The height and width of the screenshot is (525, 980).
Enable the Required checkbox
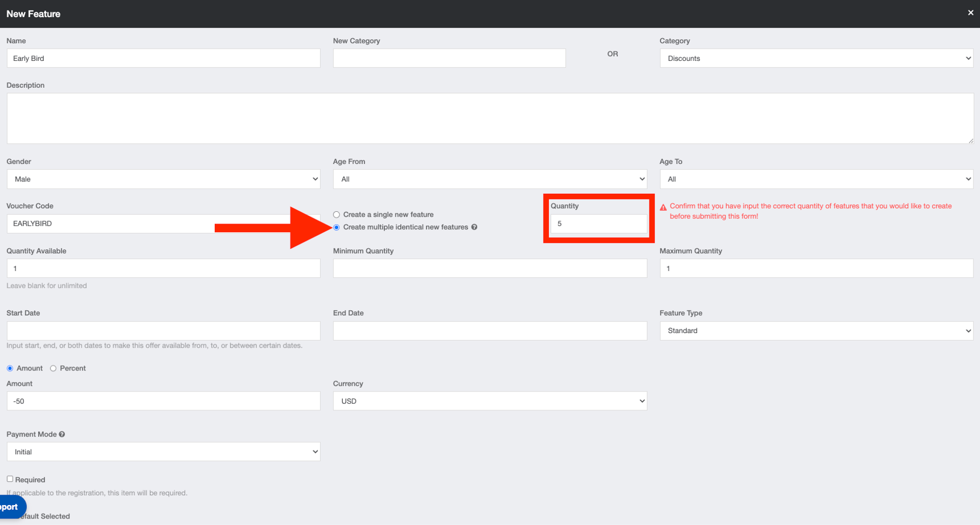10,479
